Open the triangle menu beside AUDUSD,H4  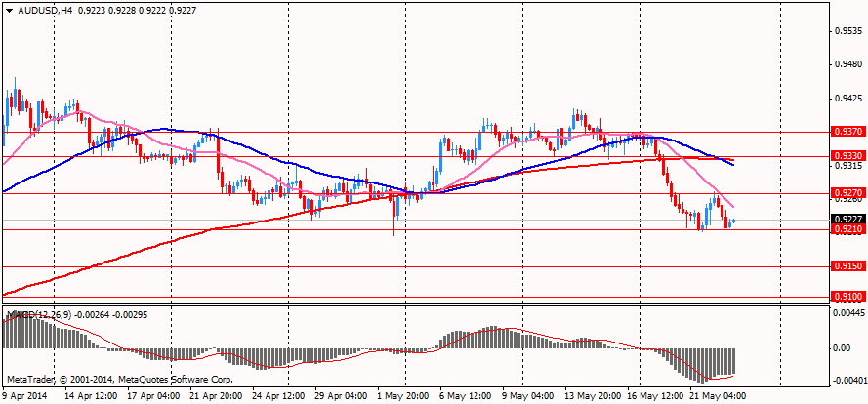[9, 10]
